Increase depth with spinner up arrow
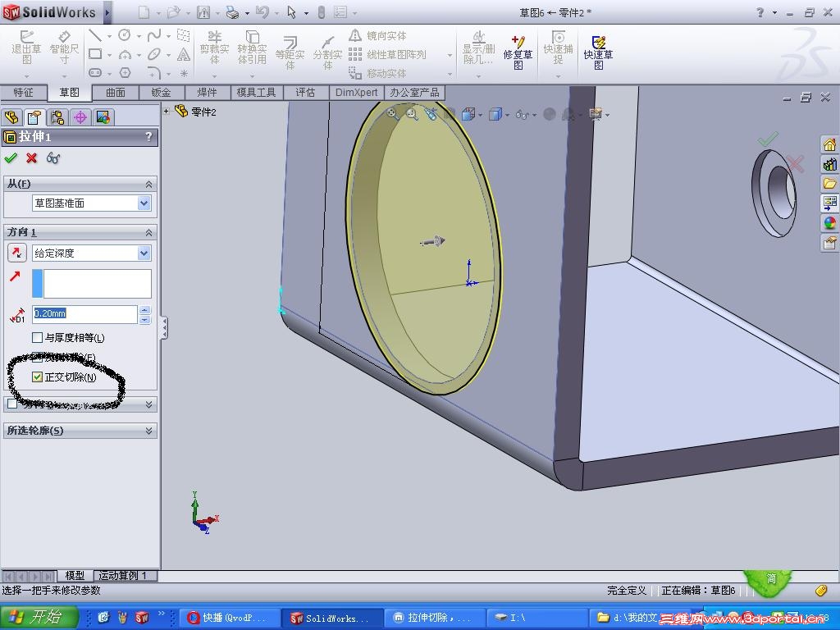 point(144,309)
